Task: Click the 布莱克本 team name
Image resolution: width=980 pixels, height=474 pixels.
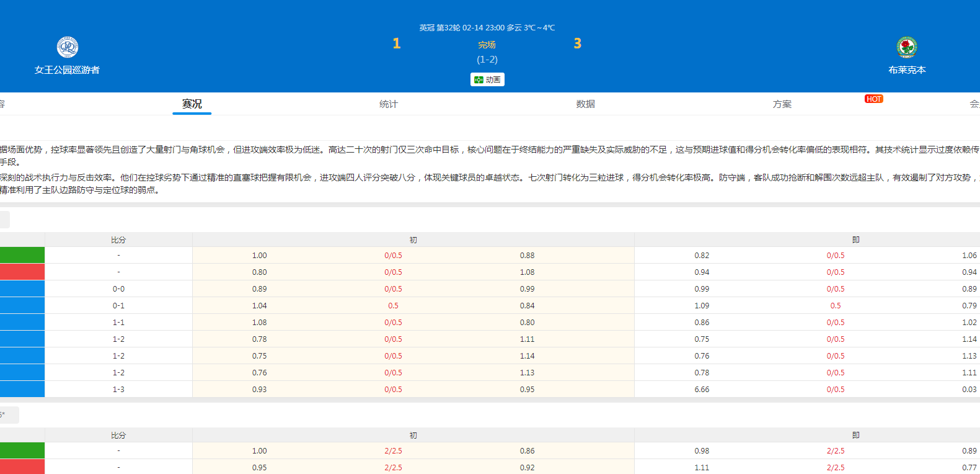Action: (x=906, y=70)
